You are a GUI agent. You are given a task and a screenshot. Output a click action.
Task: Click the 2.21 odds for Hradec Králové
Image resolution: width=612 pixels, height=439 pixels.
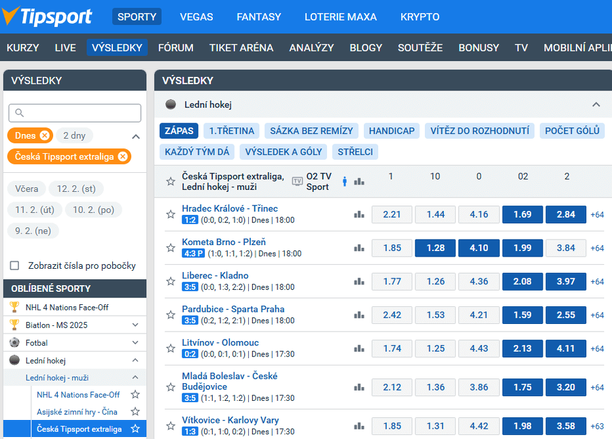tap(391, 214)
